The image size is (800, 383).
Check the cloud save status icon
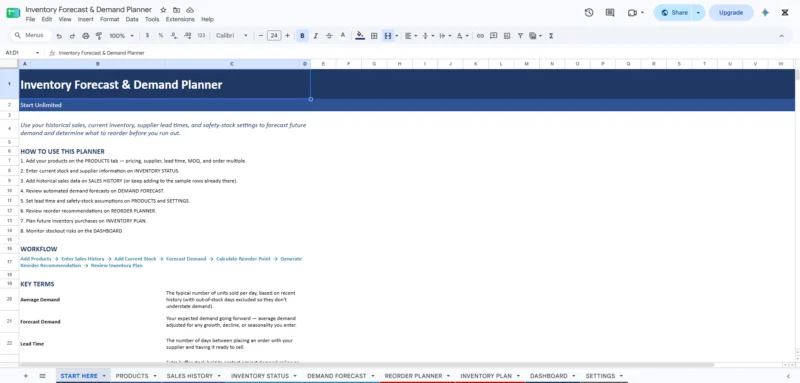coord(190,10)
